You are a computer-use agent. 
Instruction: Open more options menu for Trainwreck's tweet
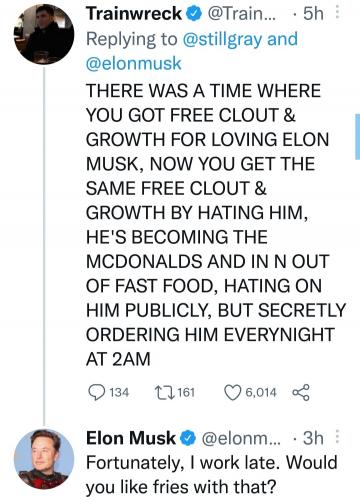tap(337, 13)
